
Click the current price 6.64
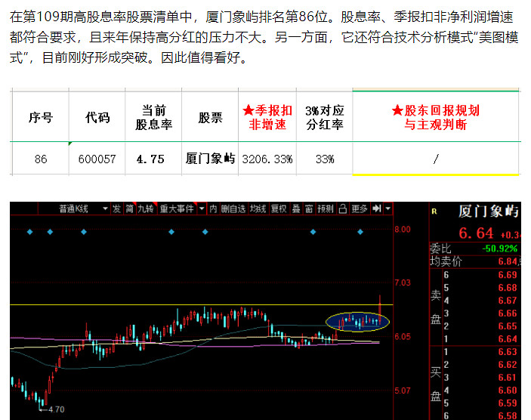click(476, 233)
